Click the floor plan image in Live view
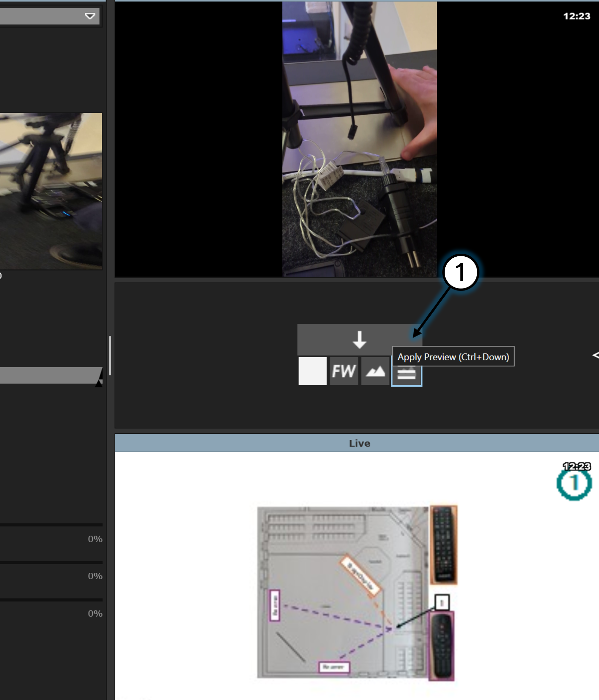This screenshot has height=700, width=599. coord(343,592)
